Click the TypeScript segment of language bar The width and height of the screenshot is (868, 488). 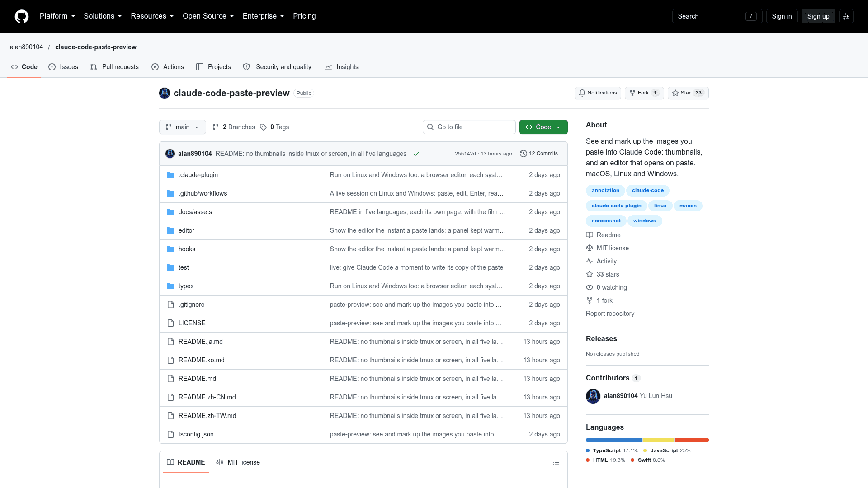[614, 440]
